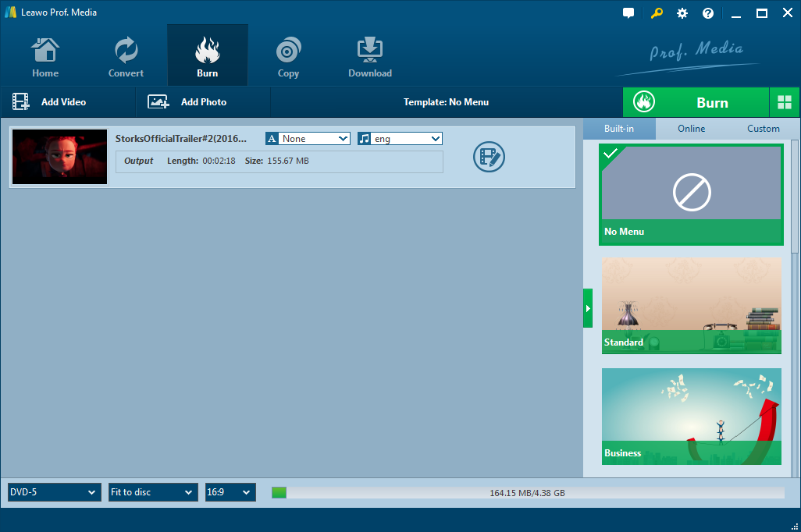Viewport: 801px width, 532px height.
Task: Open the DVD-5 disc type dropdown
Action: click(x=54, y=492)
